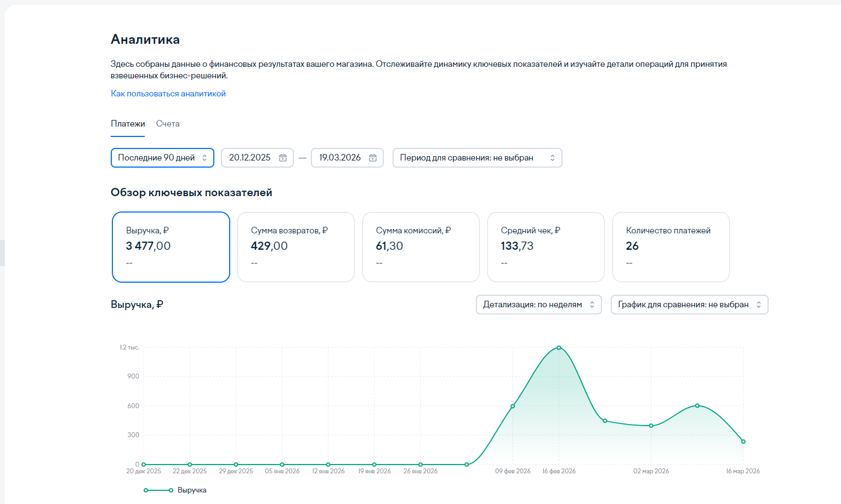This screenshot has width=841, height=504.
Task: Choose the 'Сумма комиссий, ₽' card
Action: [421, 247]
